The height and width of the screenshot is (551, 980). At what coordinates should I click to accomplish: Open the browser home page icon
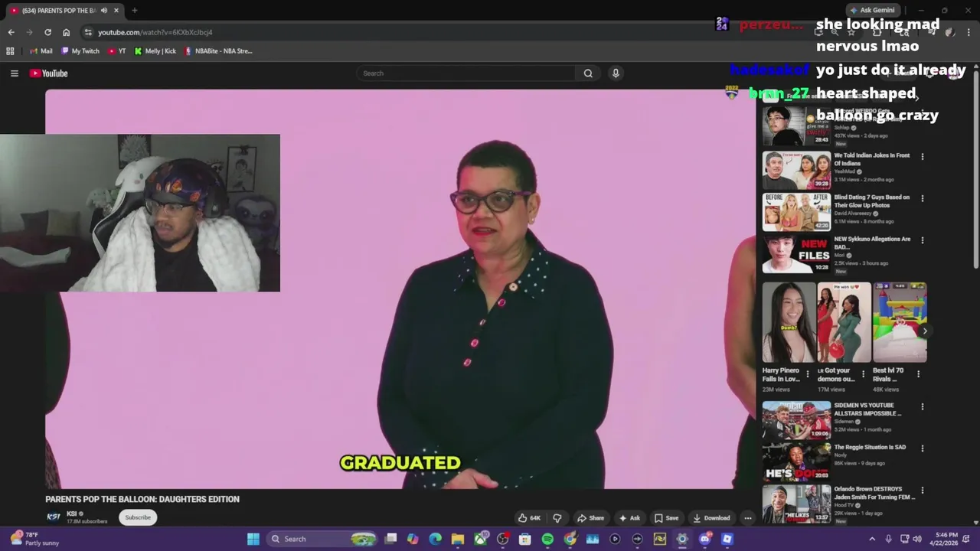click(66, 32)
